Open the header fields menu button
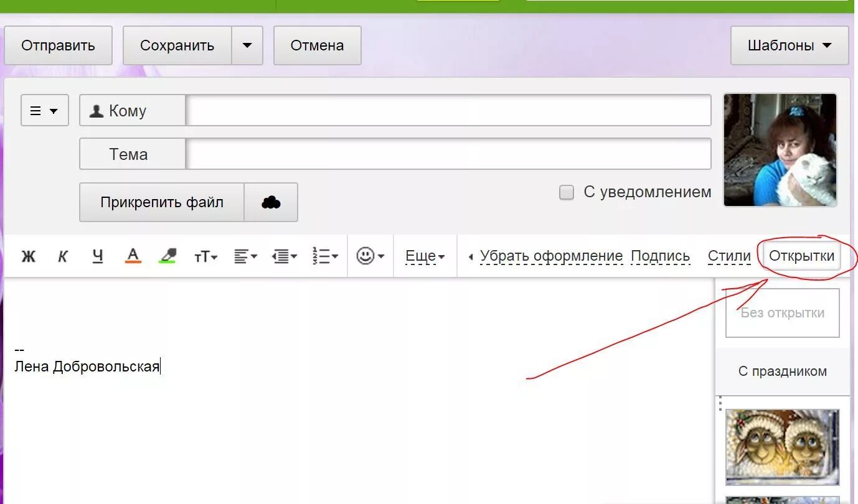This screenshot has height=504, width=858. (x=45, y=111)
